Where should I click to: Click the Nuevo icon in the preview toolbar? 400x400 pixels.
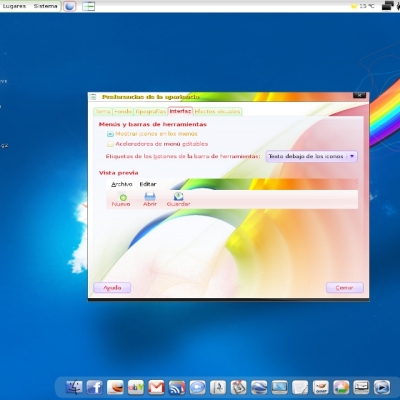tap(123, 197)
